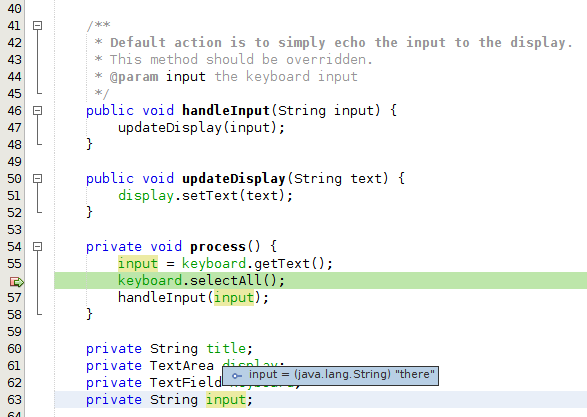Place cursor on updateDisplay method declaration
The height and width of the screenshot is (417, 587).
coord(234,179)
